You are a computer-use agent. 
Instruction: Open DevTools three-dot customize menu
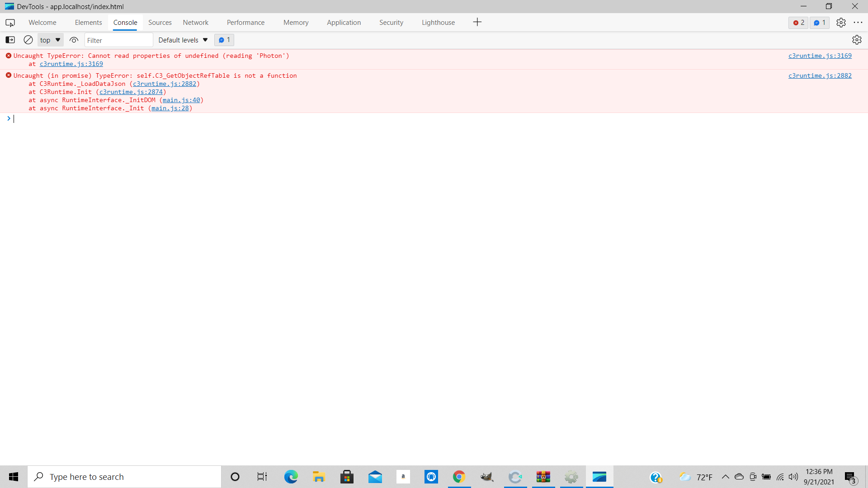pyautogui.click(x=858, y=23)
